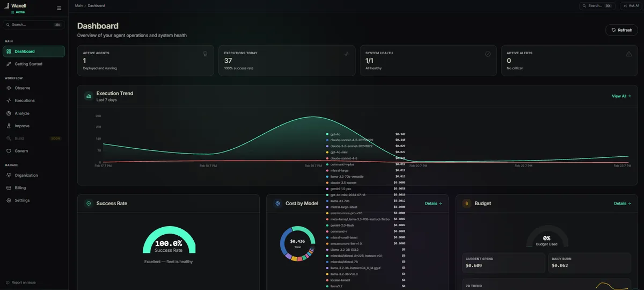Click the gemini-1.5-pro legend entry
Image resolution: width=644 pixels, height=290 pixels.
(x=340, y=189)
